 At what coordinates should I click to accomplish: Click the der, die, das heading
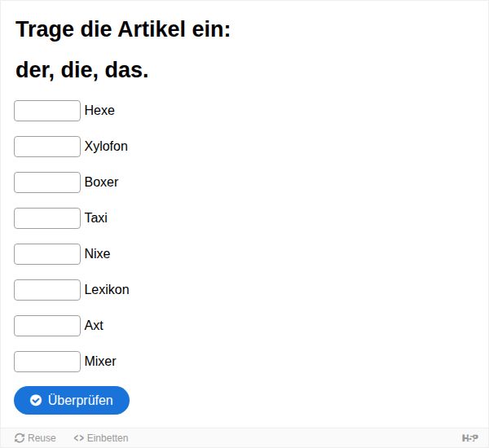point(82,70)
